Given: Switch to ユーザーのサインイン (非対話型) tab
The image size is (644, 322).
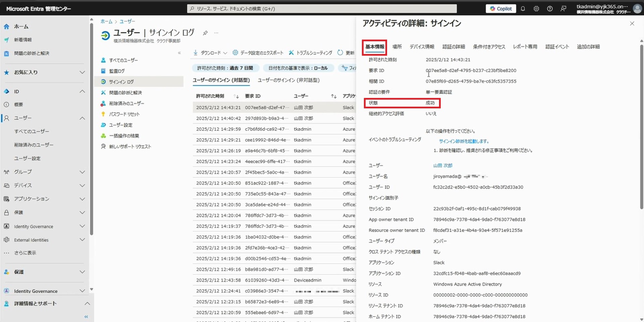Looking at the screenshot, I should (288, 80).
